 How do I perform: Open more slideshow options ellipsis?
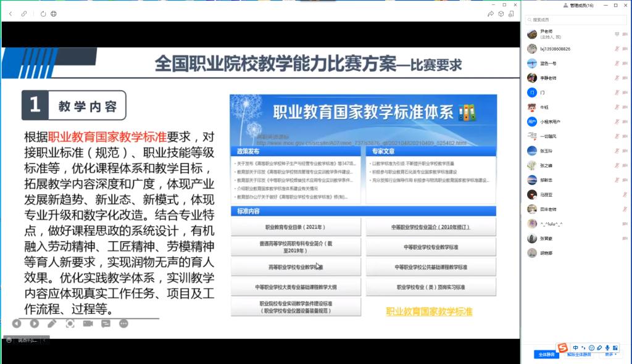123,323
